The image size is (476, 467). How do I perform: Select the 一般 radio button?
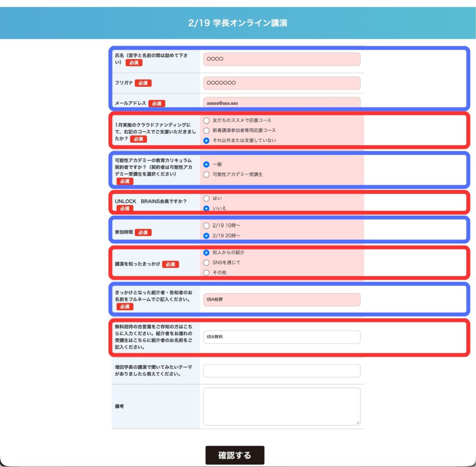click(x=207, y=164)
